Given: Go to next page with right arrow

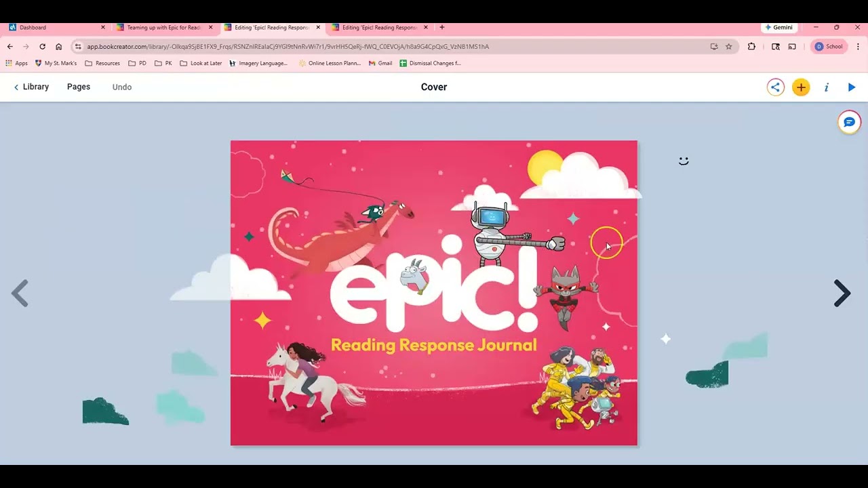Looking at the screenshot, I should [842, 293].
